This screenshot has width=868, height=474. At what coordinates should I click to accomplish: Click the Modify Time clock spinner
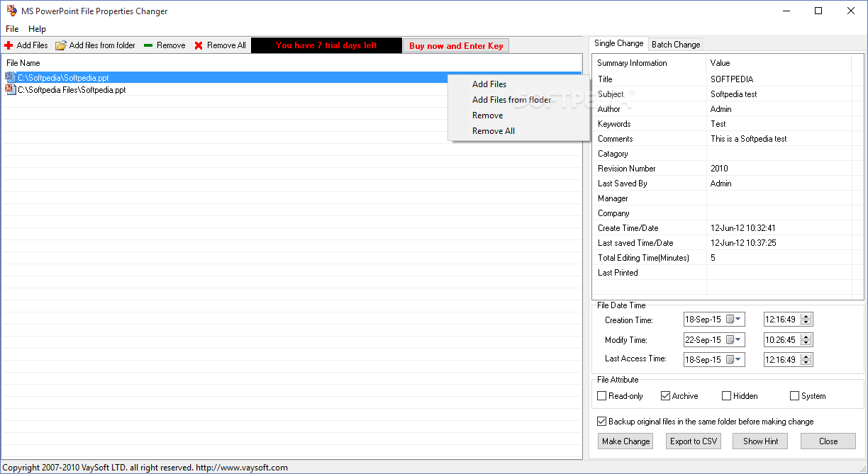click(x=806, y=339)
